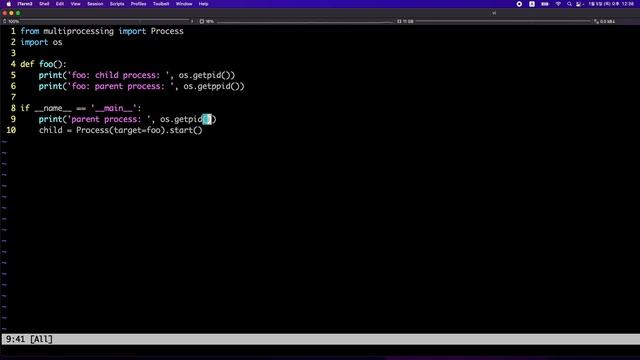Click line number 3 in the gutter

pos(13,53)
